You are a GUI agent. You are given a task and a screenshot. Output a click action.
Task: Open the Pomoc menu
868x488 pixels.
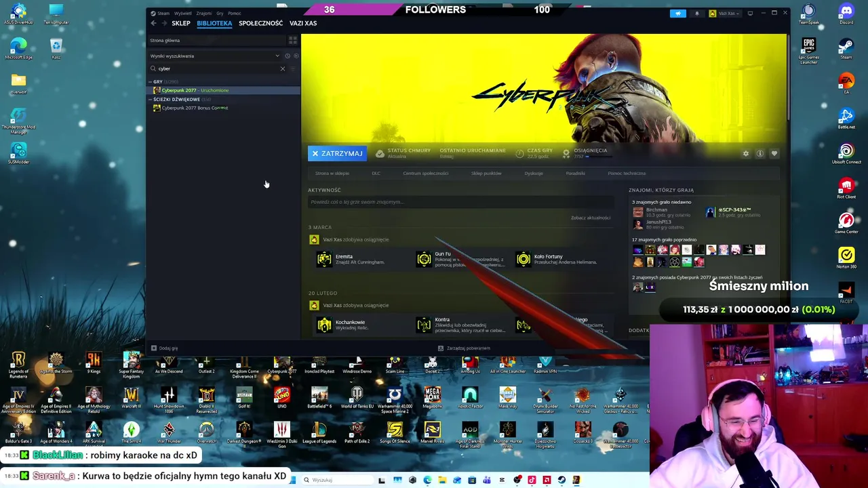tap(235, 13)
